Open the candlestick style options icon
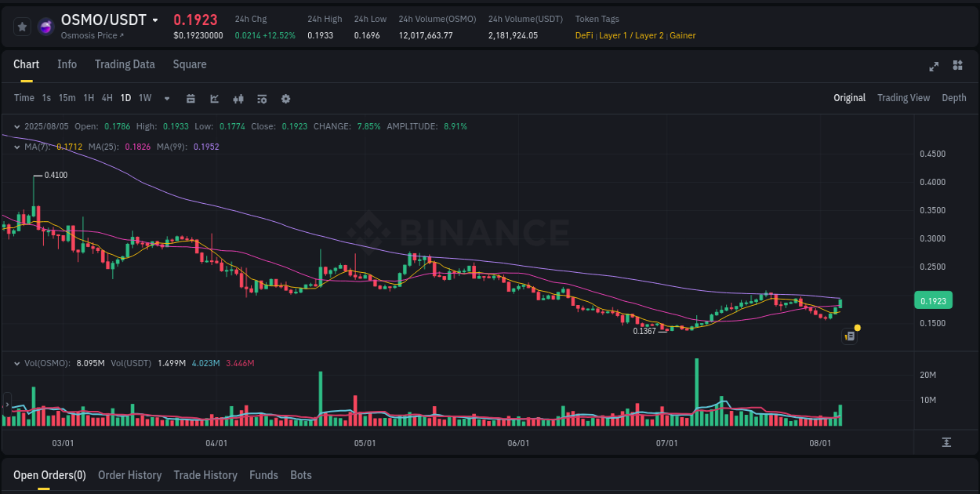Viewport: 980px width, 494px height. [x=238, y=98]
